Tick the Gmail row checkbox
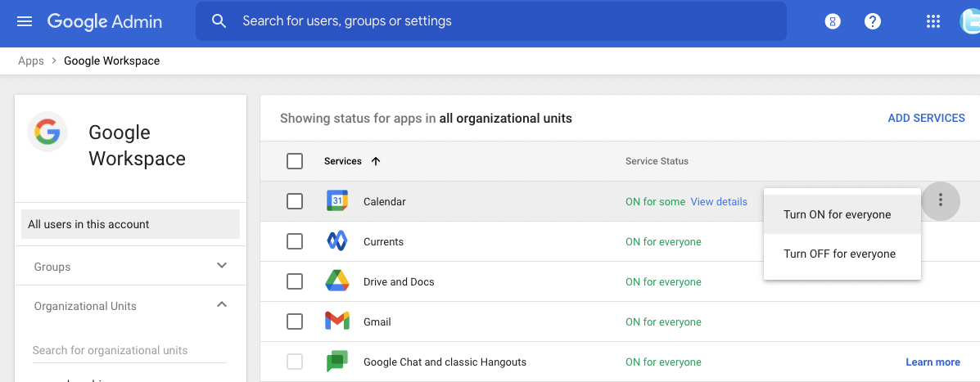The width and height of the screenshot is (980, 382). tap(295, 321)
